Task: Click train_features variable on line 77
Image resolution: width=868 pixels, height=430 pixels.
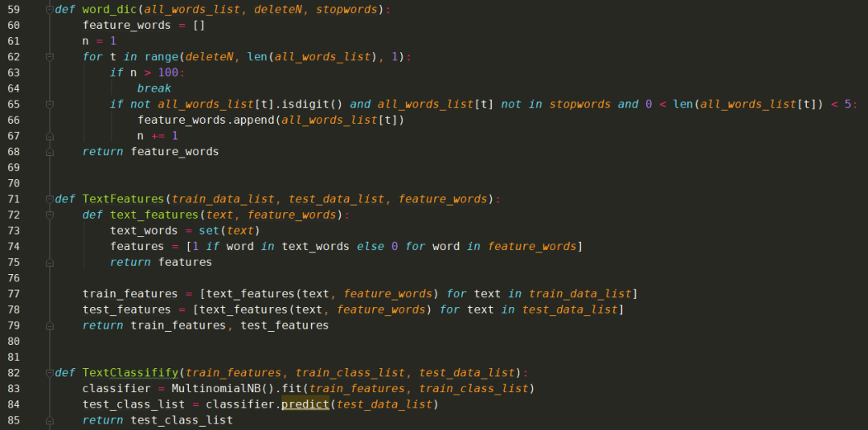Action: (130, 294)
